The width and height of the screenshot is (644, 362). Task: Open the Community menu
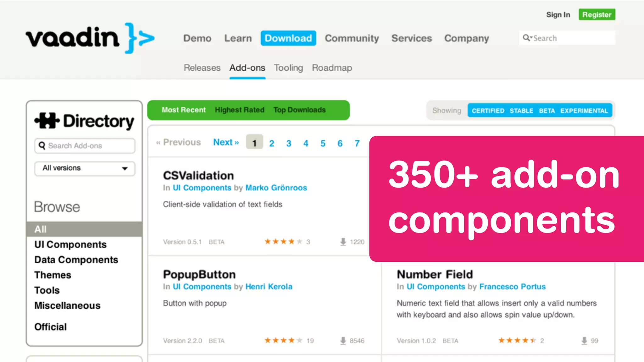pos(352,38)
